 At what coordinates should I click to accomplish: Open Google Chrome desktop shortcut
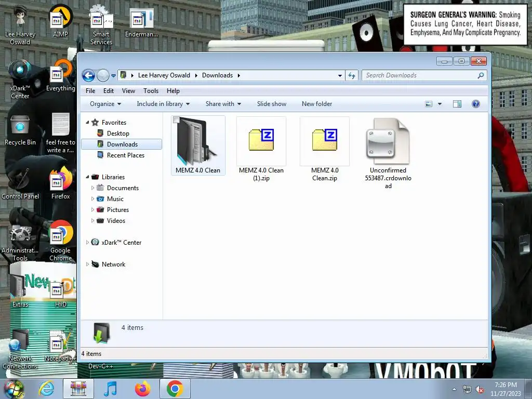[60, 241]
